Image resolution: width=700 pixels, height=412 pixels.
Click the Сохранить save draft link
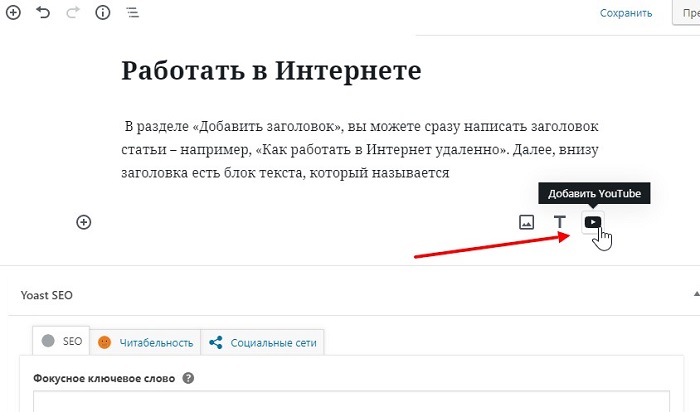coord(626,13)
